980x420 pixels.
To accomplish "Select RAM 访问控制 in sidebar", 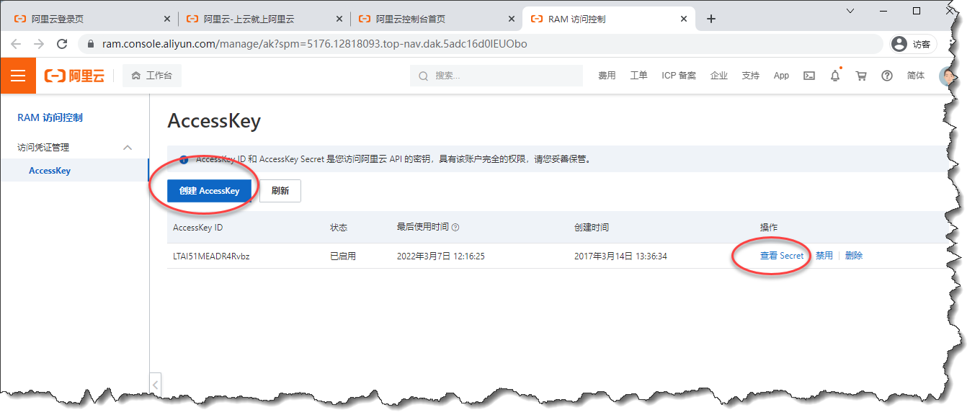I will [x=50, y=117].
